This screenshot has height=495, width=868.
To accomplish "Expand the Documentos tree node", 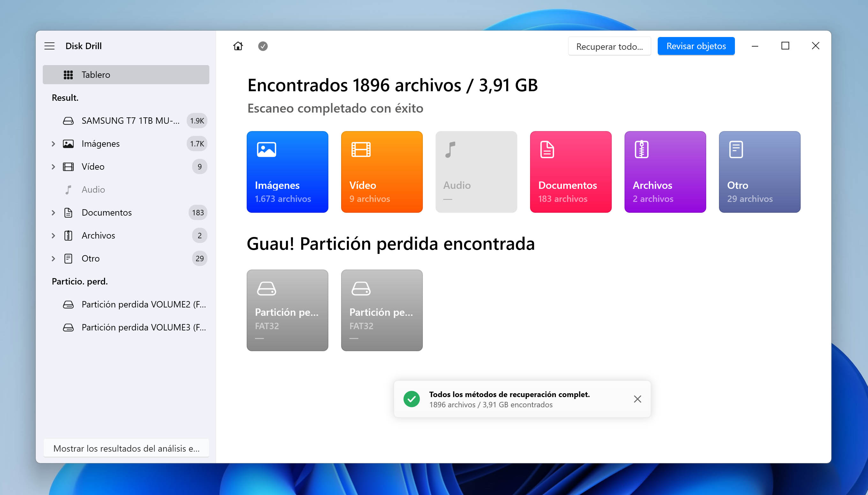I will [53, 212].
